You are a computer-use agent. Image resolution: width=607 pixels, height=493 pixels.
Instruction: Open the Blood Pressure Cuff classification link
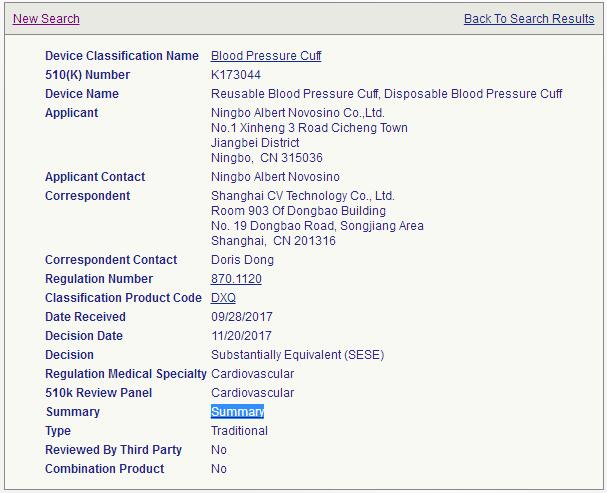point(266,56)
